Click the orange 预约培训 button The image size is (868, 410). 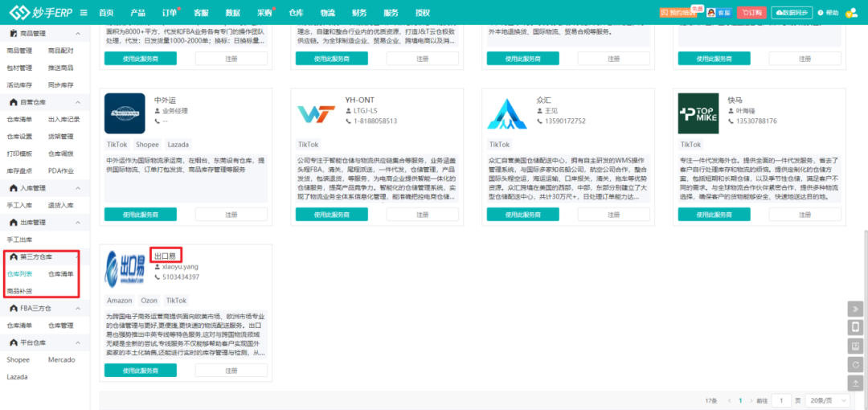pos(680,12)
